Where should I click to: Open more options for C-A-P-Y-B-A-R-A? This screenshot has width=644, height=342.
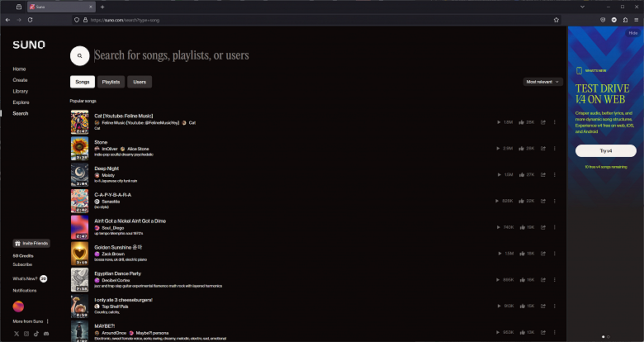coord(554,201)
